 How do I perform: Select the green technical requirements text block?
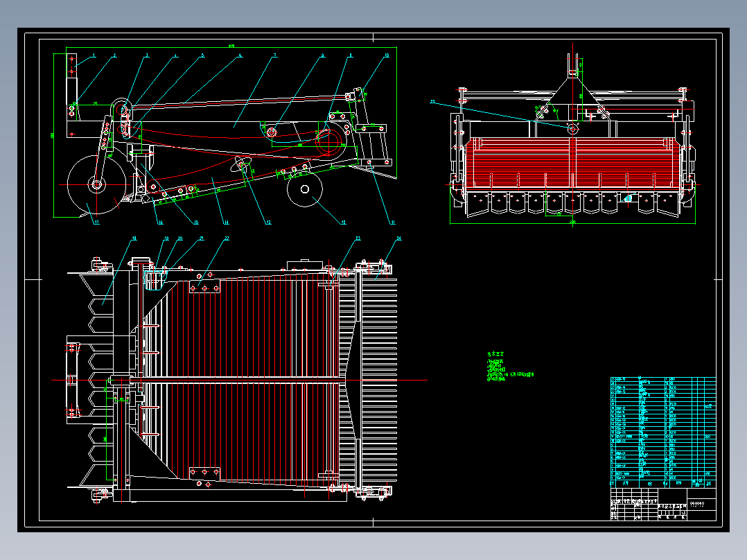coord(510,367)
